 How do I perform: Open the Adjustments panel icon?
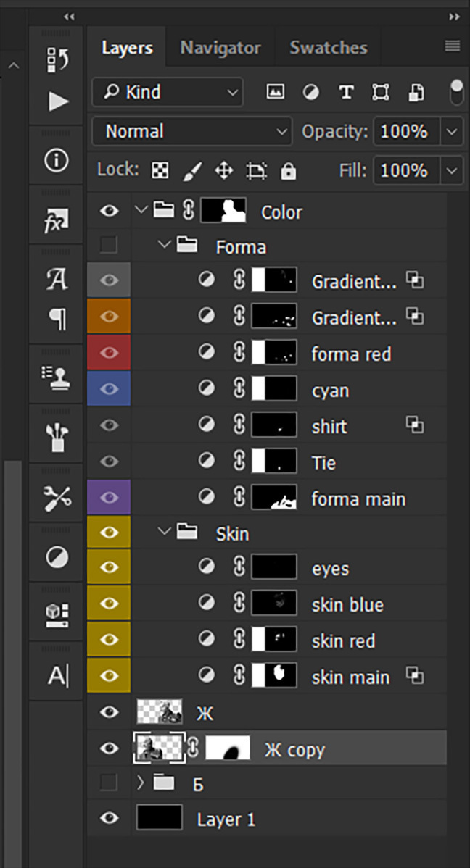[57, 556]
